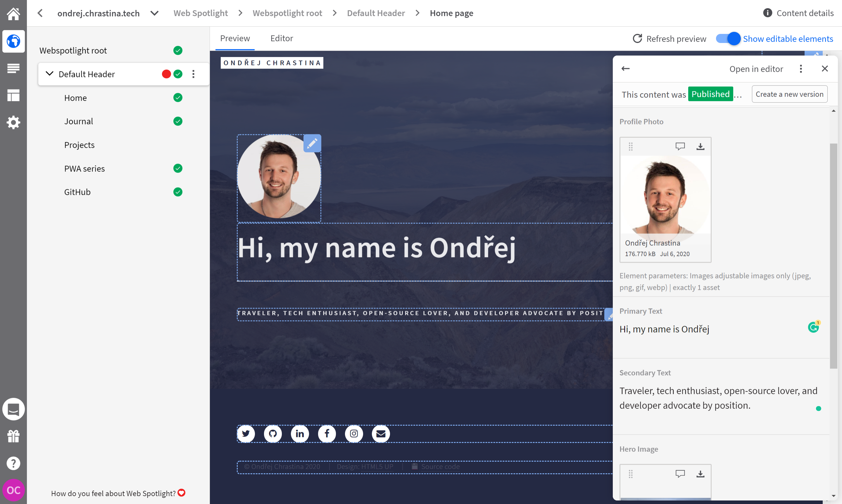Download the Ondřej Chrastina profile photo asset
This screenshot has height=504, width=842.
tap(700, 146)
